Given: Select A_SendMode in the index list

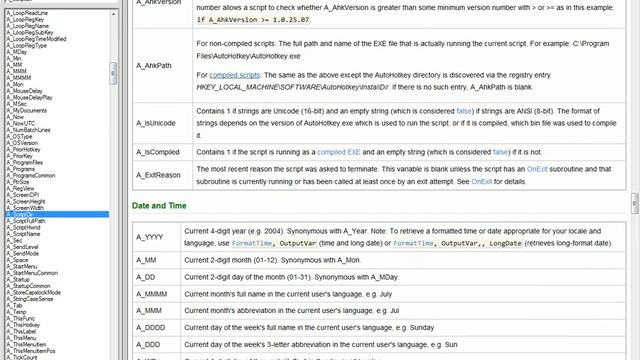Looking at the screenshot, I should (x=22, y=253).
